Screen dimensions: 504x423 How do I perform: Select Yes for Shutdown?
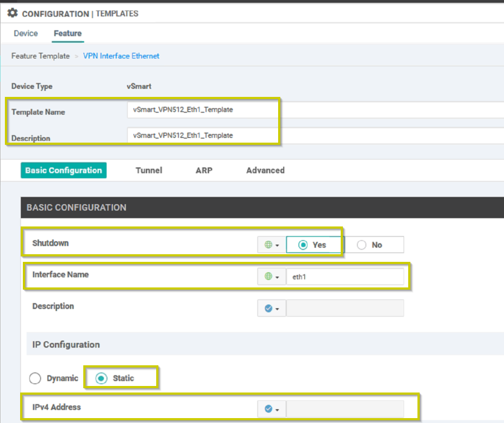pos(315,245)
